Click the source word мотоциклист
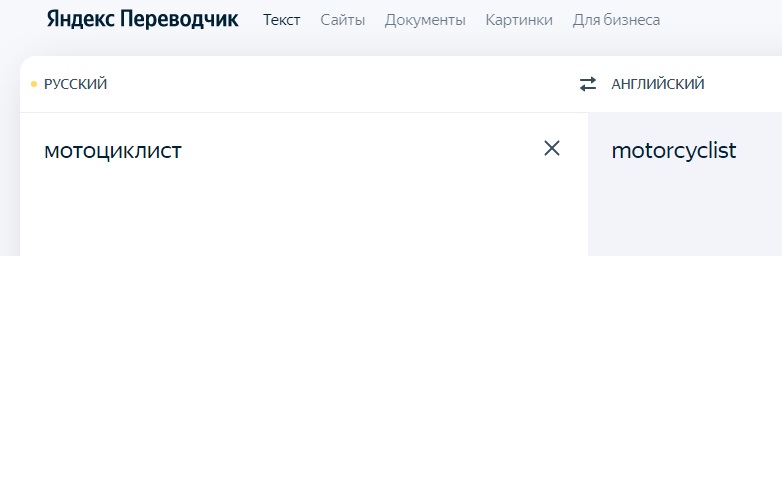Viewport: 782px width, 480px height. (x=113, y=151)
